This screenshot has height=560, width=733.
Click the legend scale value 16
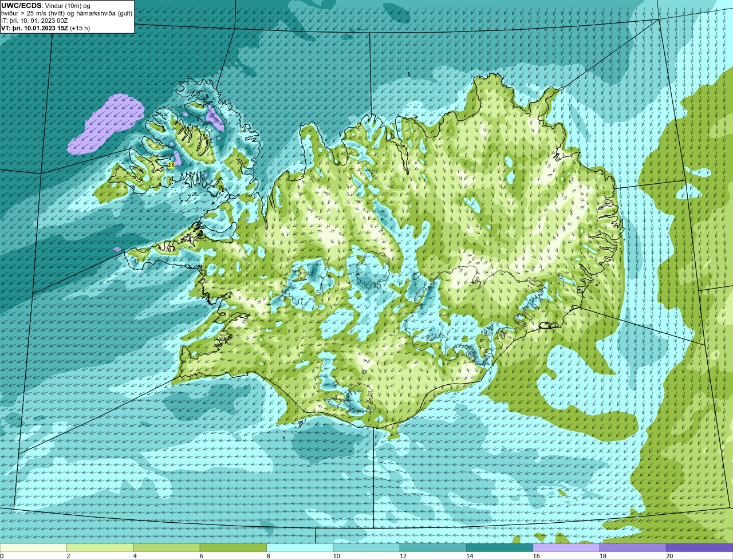coord(536,556)
